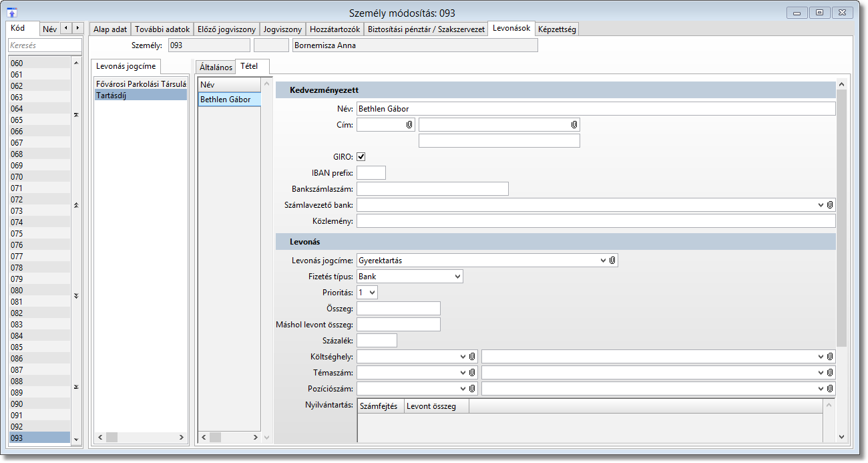Click the paperclip icon next to Gyerektartás
The height and width of the screenshot is (463, 868).
(612, 260)
